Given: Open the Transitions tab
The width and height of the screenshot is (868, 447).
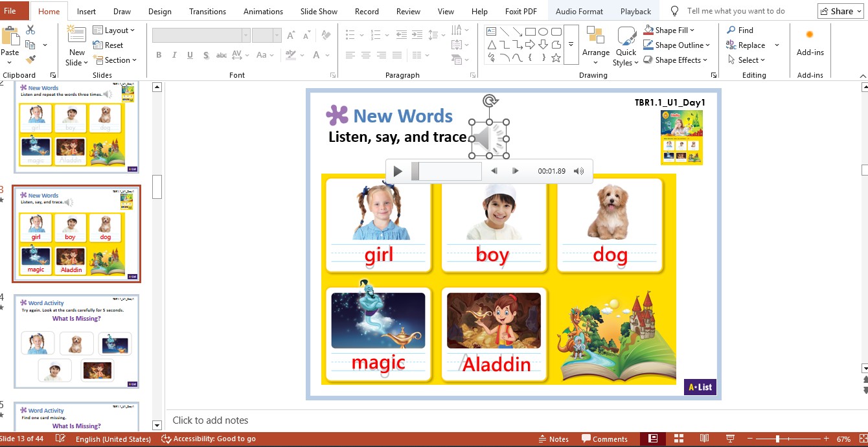Looking at the screenshot, I should click(207, 12).
